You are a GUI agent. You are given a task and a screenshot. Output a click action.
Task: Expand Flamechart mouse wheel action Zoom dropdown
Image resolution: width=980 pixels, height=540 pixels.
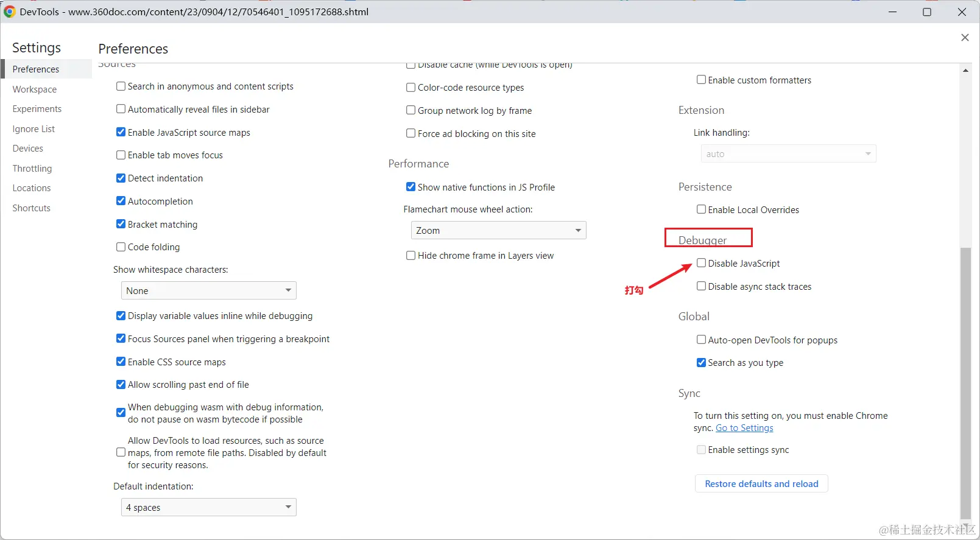(498, 230)
